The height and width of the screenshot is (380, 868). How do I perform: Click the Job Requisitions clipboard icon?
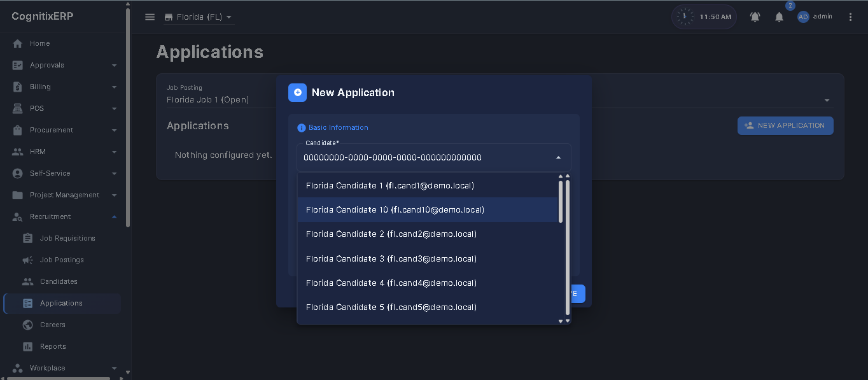pos(27,238)
